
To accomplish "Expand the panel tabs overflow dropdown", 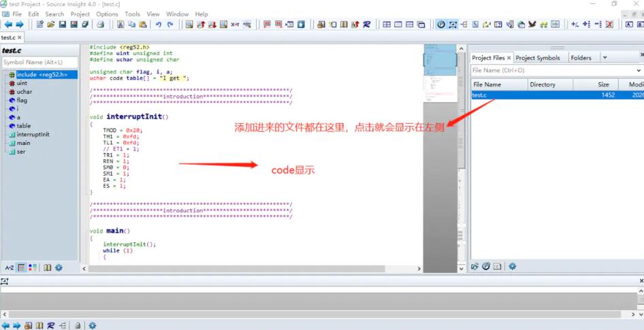I will click(605, 58).
